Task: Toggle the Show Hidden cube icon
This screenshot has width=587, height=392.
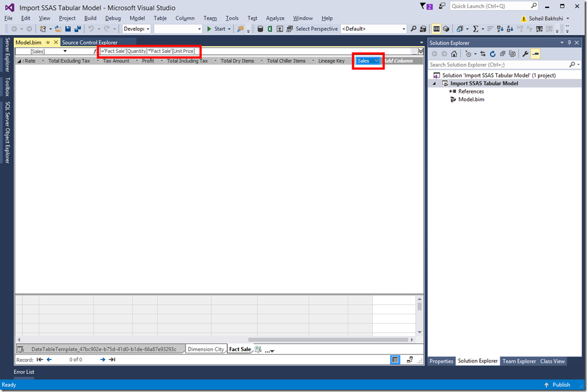Action: (x=446, y=29)
